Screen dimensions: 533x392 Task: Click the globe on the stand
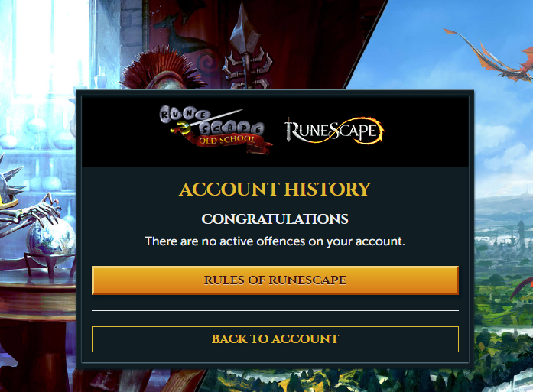click(50, 241)
